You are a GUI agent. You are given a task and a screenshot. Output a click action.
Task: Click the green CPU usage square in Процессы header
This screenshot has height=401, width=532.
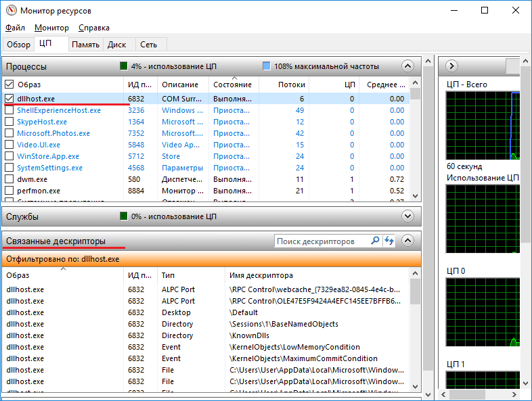[124, 66]
